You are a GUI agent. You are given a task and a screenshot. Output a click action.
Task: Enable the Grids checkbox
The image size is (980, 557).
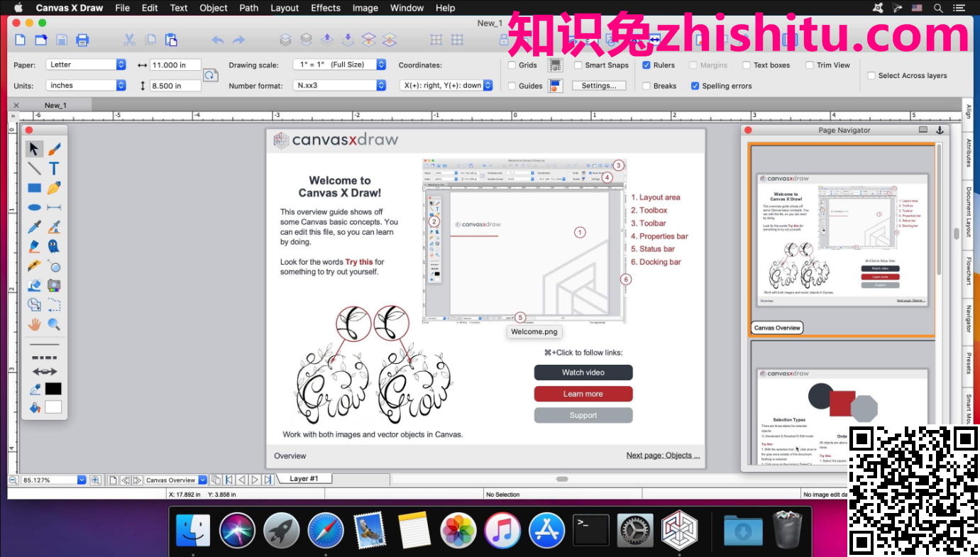coord(512,65)
